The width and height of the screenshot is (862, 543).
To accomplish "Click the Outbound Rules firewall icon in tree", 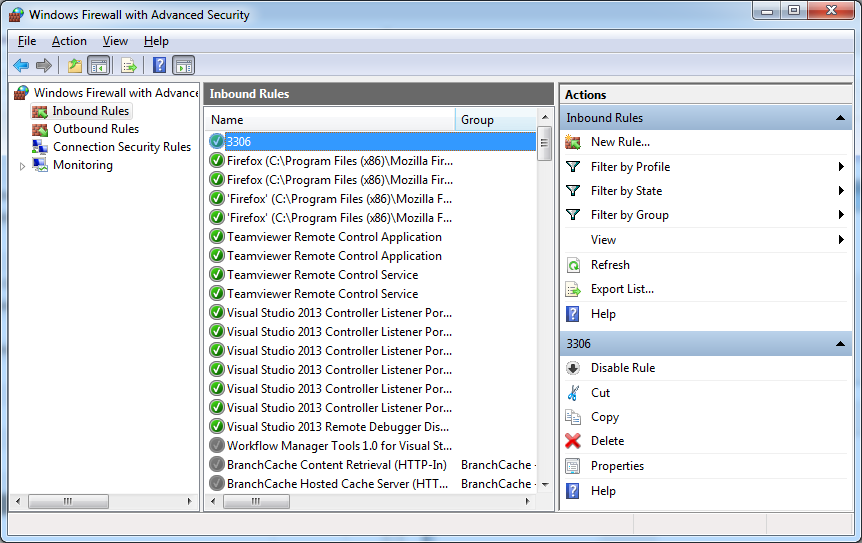I will (40, 130).
